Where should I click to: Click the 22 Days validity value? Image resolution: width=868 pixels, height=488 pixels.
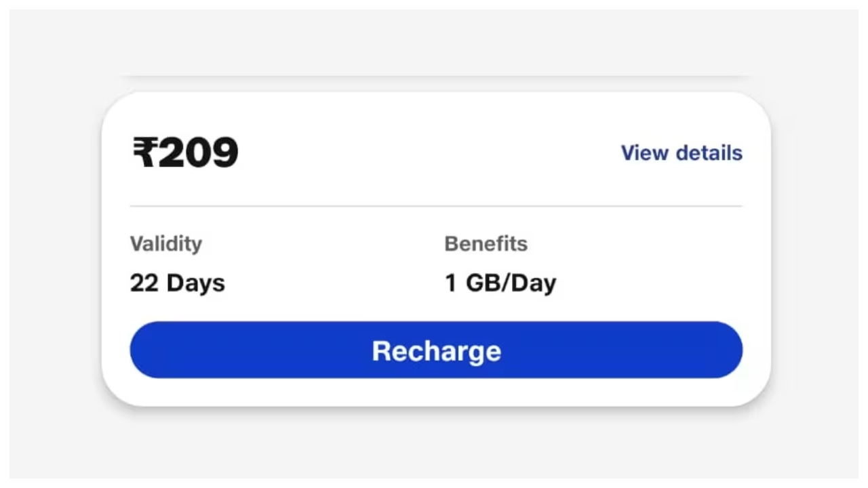tap(177, 283)
